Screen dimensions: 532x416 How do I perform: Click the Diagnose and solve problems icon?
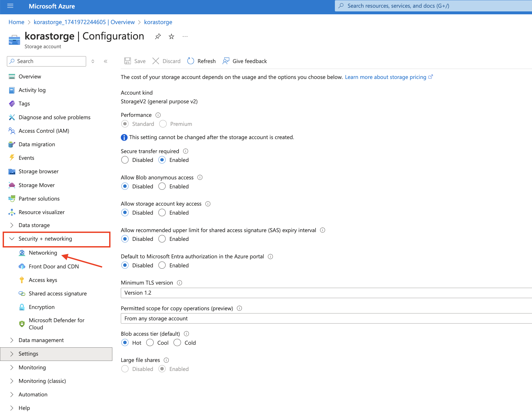coord(12,117)
